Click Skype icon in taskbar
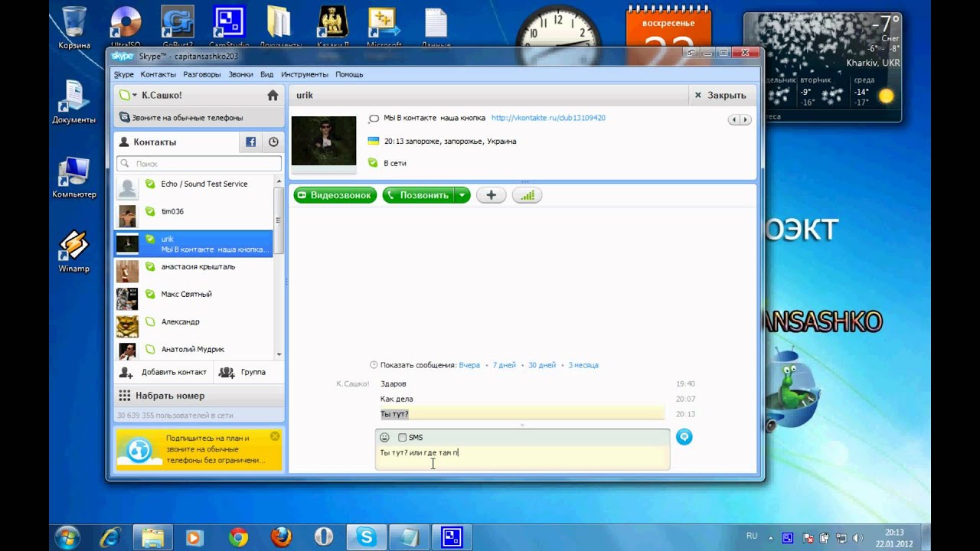Screen dimensions: 980x551 [x=367, y=537]
